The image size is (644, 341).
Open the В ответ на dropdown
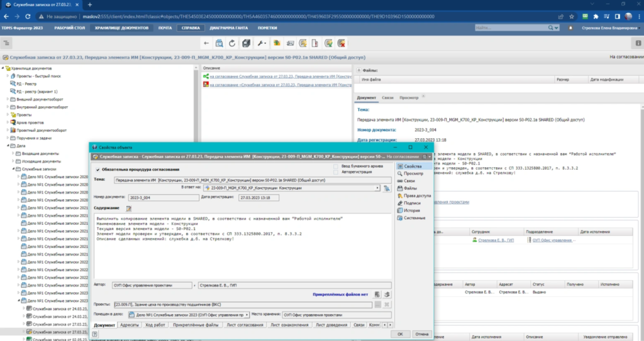point(377,188)
